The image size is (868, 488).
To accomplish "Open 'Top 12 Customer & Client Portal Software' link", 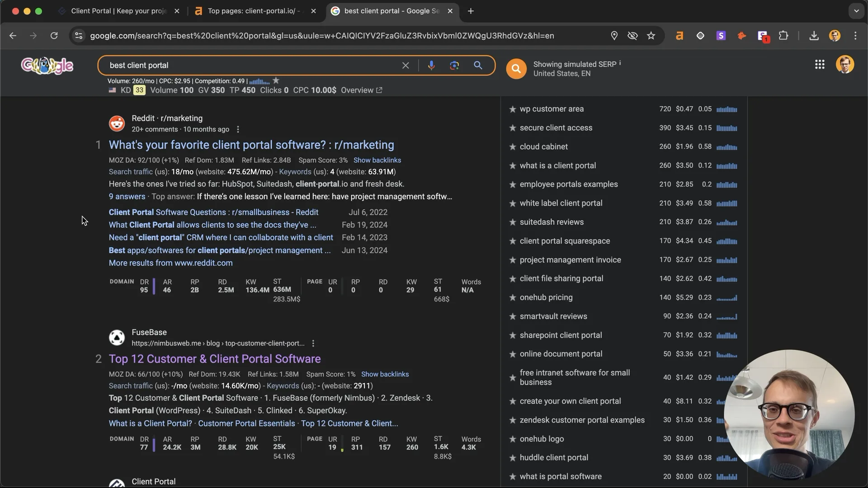I will (215, 359).
